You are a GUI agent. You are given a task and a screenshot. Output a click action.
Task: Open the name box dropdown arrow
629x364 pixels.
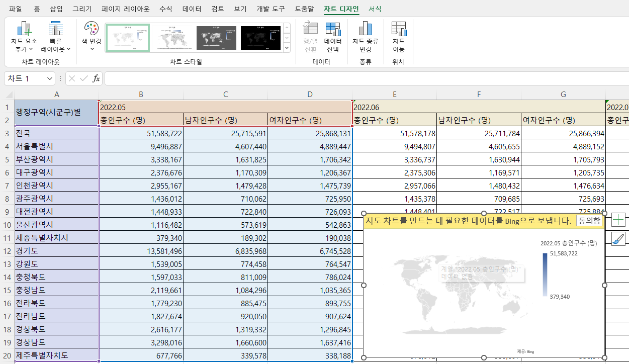(x=49, y=78)
